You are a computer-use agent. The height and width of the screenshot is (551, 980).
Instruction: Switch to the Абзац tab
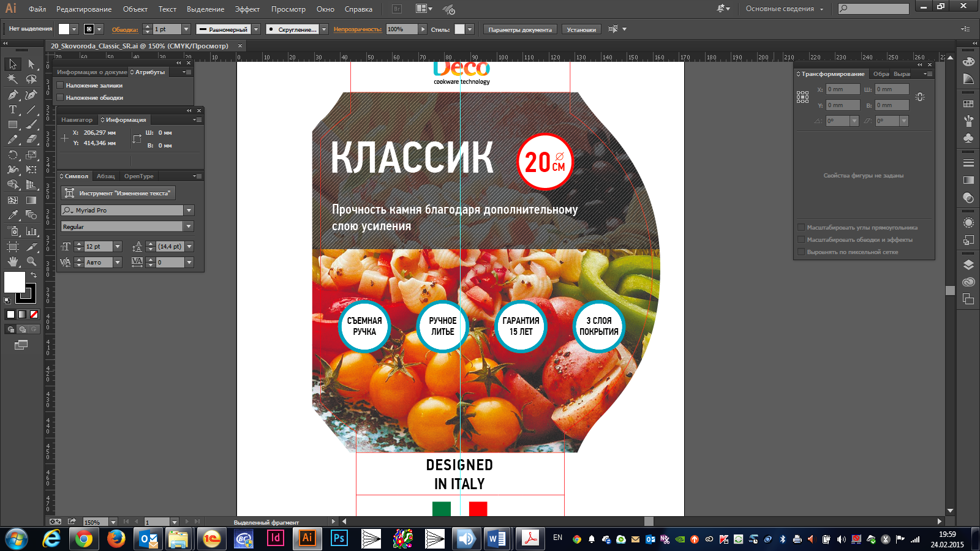click(105, 176)
